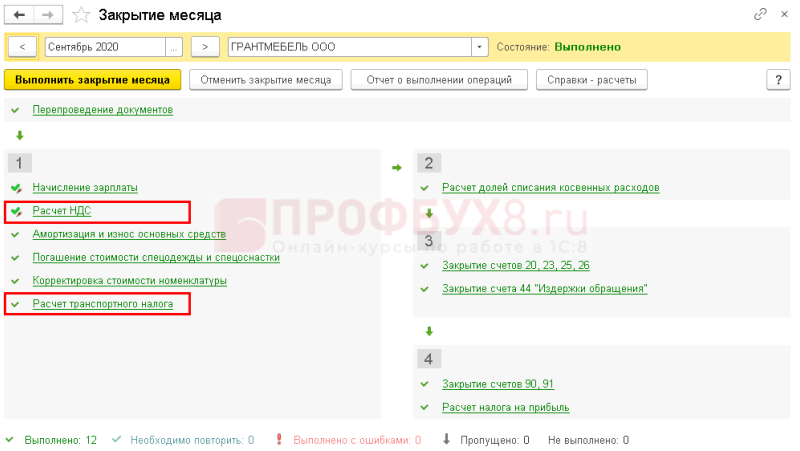Open Расчет налога на прибыль link

(506, 407)
